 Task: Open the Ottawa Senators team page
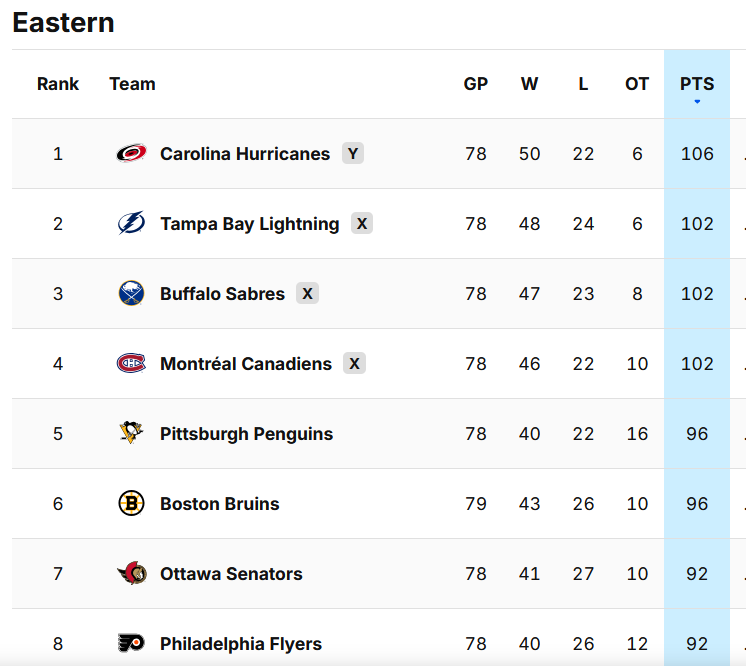231,574
